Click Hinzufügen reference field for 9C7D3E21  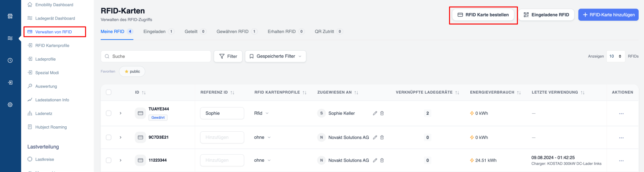click(x=222, y=137)
